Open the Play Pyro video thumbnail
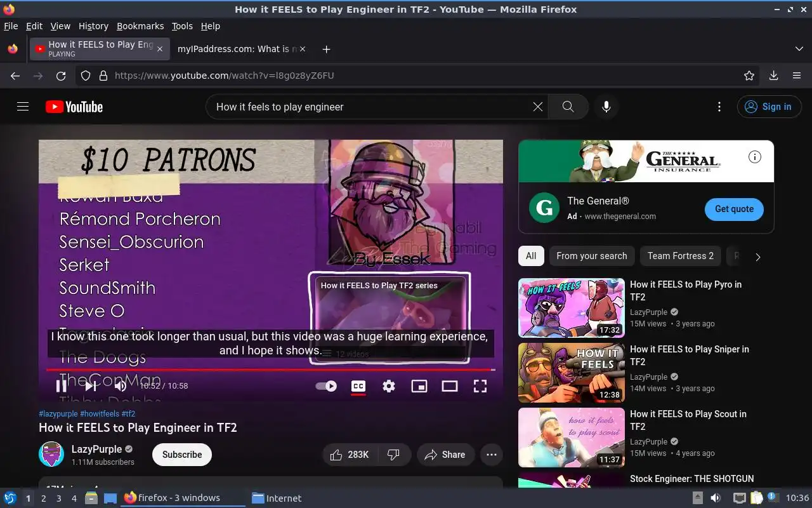 [x=572, y=308]
